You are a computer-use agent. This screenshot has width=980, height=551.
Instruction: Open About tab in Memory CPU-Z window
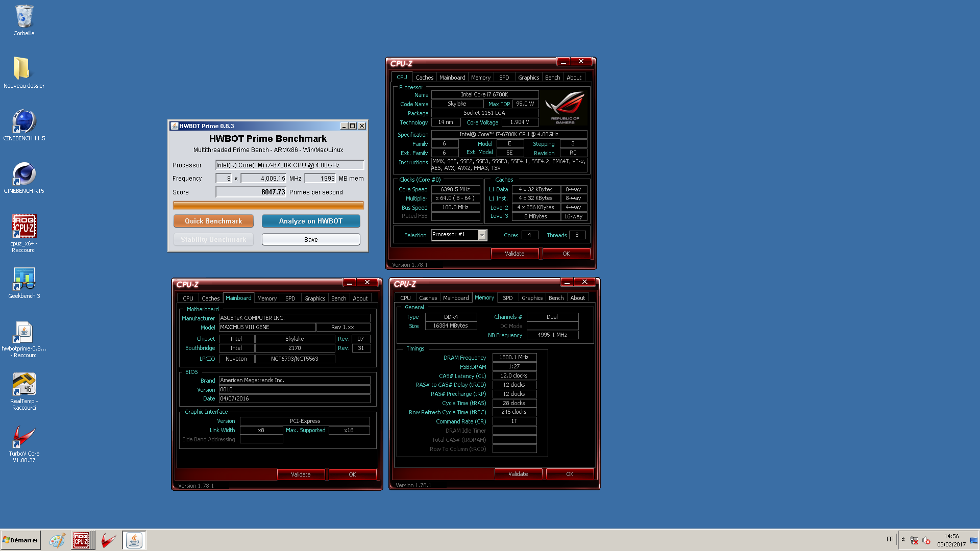coord(577,298)
